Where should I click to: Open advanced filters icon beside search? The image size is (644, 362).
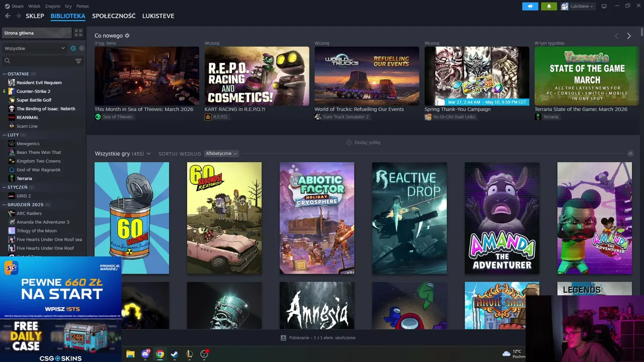pyautogui.click(x=78, y=61)
